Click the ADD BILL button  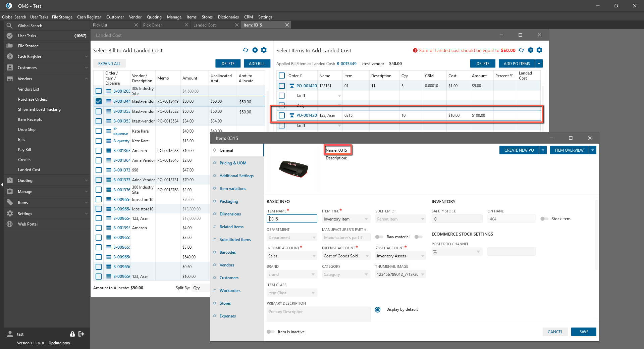pyautogui.click(x=257, y=64)
